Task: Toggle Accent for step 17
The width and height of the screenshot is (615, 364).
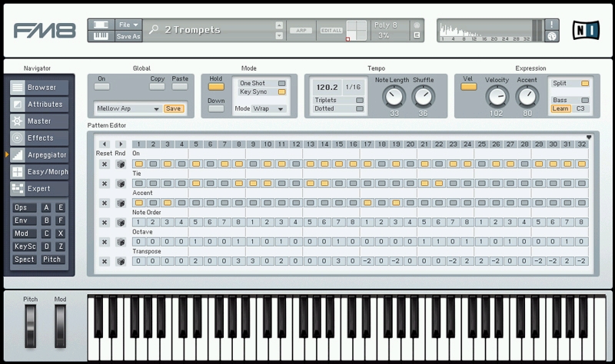Action: click(x=367, y=203)
